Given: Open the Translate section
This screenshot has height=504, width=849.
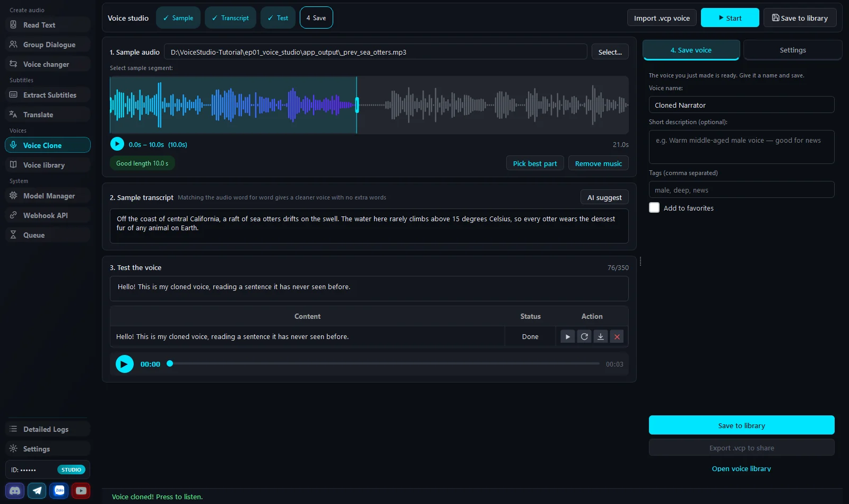Looking at the screenshot, I should (x=48, y=115).
